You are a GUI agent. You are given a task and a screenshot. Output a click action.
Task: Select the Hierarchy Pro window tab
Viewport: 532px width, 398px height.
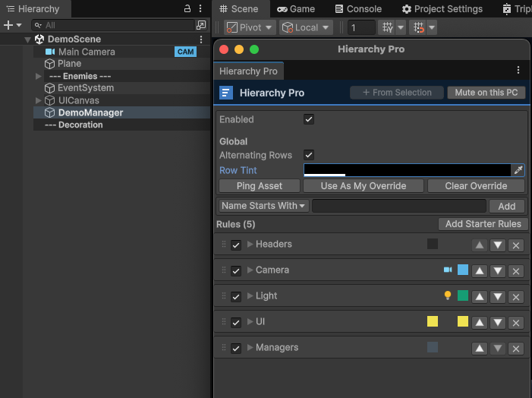[248, 71]
